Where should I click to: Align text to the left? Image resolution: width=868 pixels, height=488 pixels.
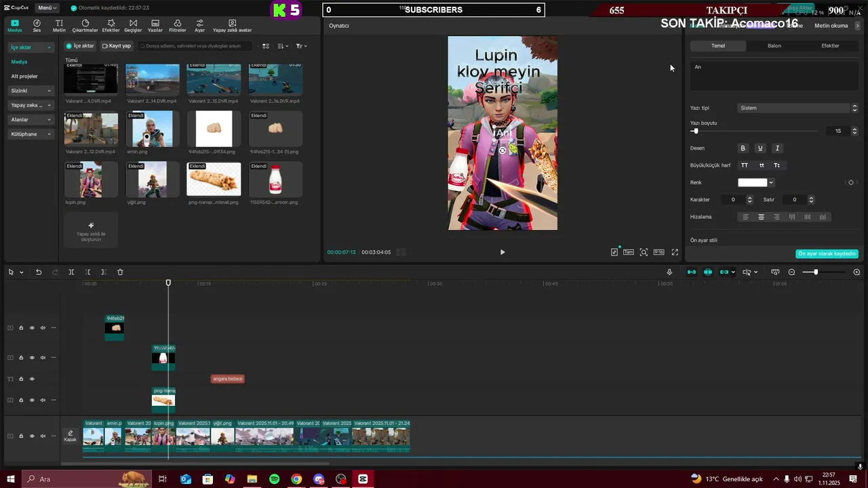tap(746, 217)
